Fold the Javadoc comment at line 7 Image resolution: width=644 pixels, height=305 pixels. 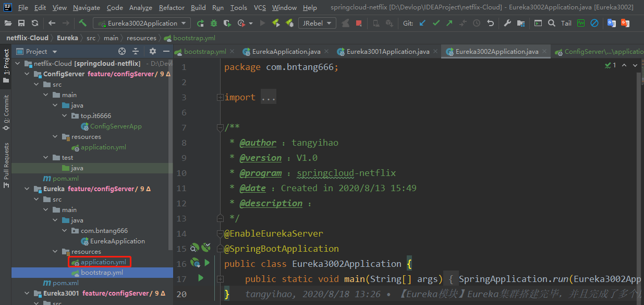(x=220, y=127)
